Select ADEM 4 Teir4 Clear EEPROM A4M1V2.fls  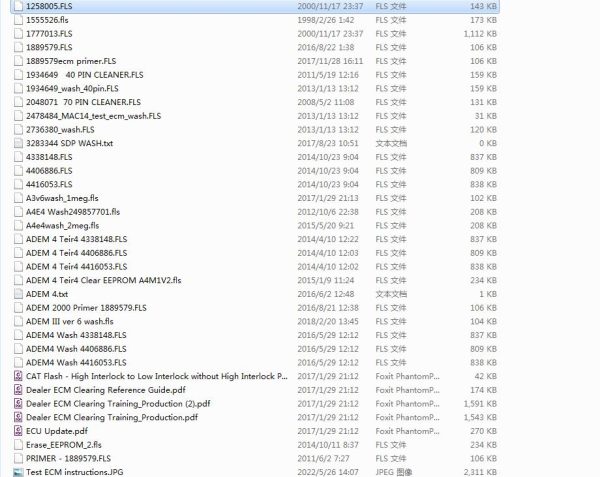pyautogui.click(x=103, y=280)
